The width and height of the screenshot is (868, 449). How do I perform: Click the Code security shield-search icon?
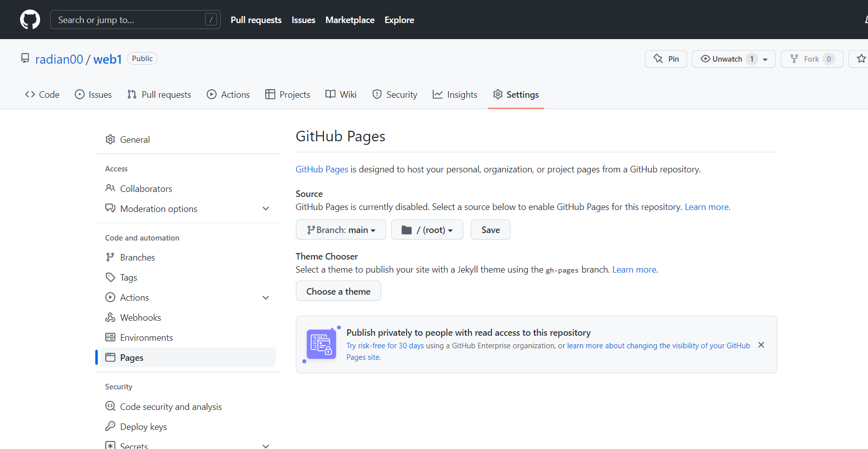(x=110, y=406)
